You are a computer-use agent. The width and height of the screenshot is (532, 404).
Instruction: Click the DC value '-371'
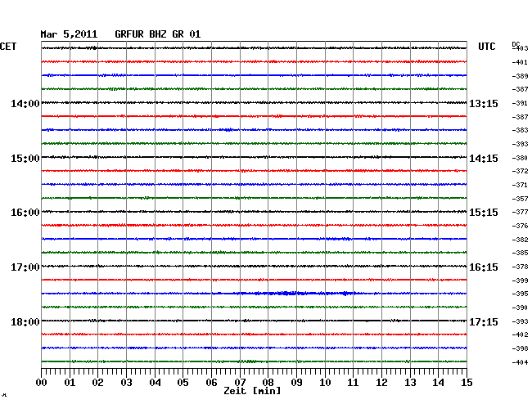[x=520, y=185]
